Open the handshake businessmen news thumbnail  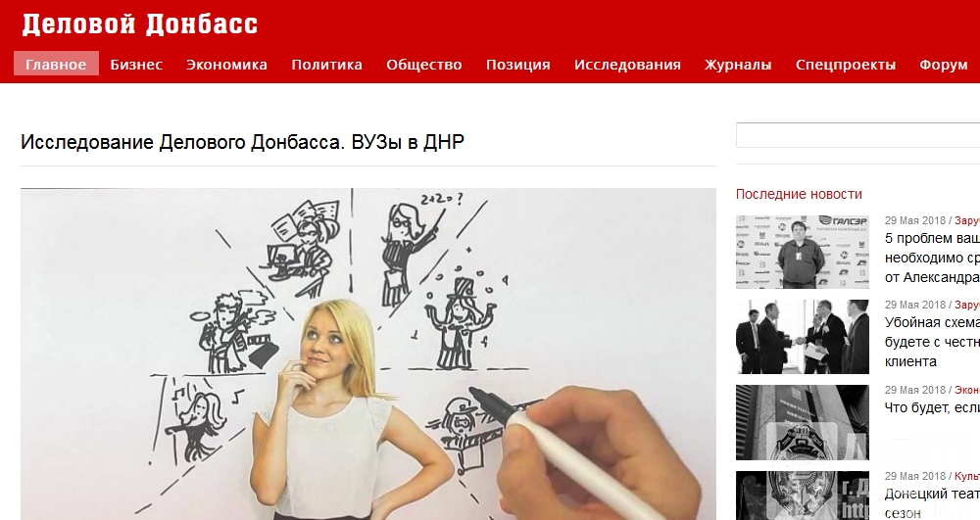click(803, 337)
